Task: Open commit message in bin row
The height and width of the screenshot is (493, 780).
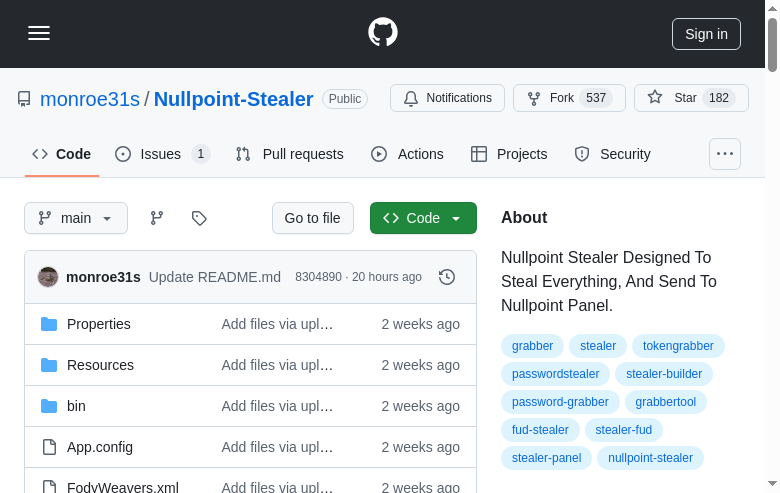Action: pos(277,406)
